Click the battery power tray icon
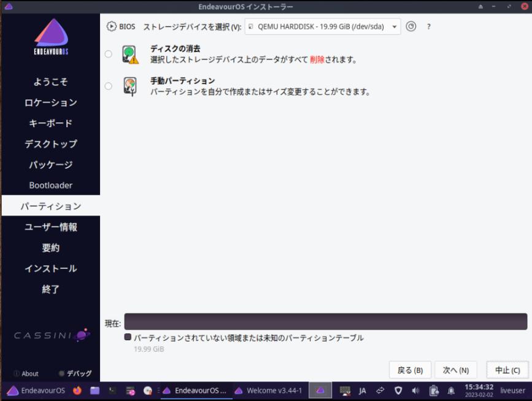 (x=433, y=391)
